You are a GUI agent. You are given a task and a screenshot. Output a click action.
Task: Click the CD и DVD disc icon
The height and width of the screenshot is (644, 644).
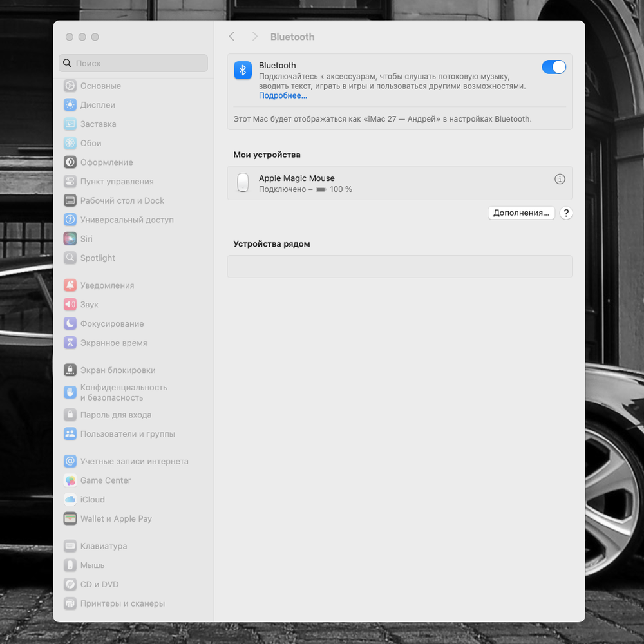coord(70,584)
